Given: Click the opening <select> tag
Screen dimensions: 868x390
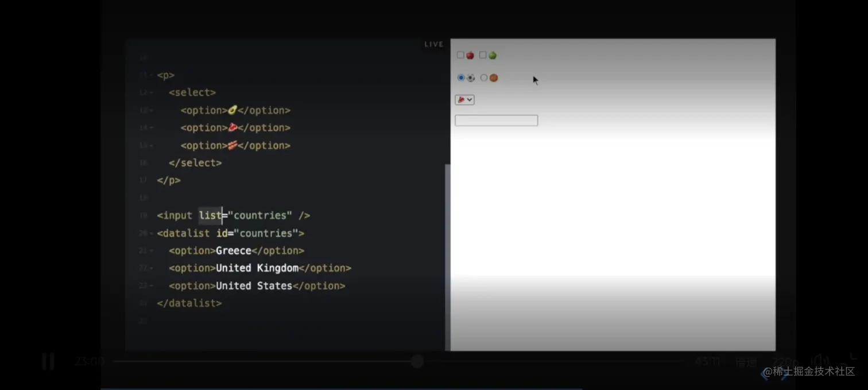Looking at the screenshot, I should pyautogui.click(x=192, y=92).
